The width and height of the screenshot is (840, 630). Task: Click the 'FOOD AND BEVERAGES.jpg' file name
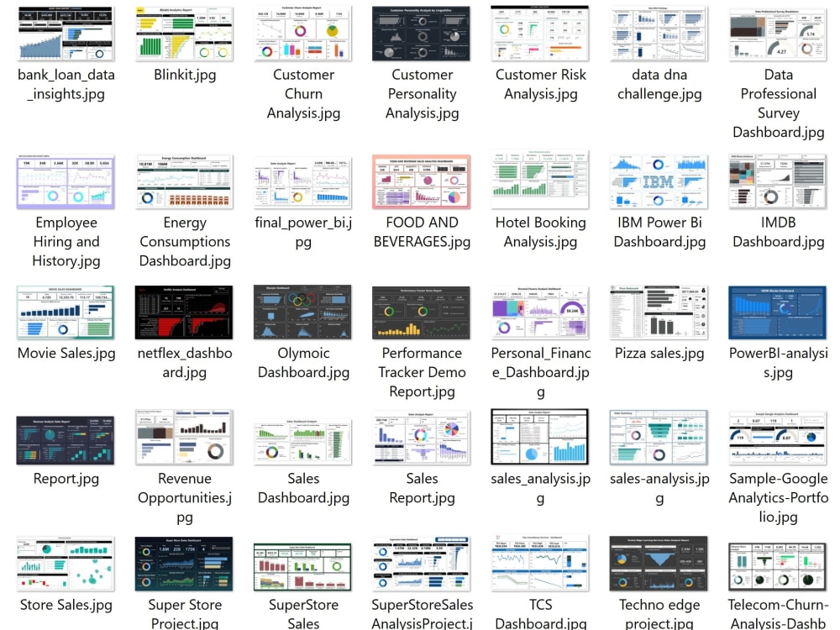click(423, 232)
